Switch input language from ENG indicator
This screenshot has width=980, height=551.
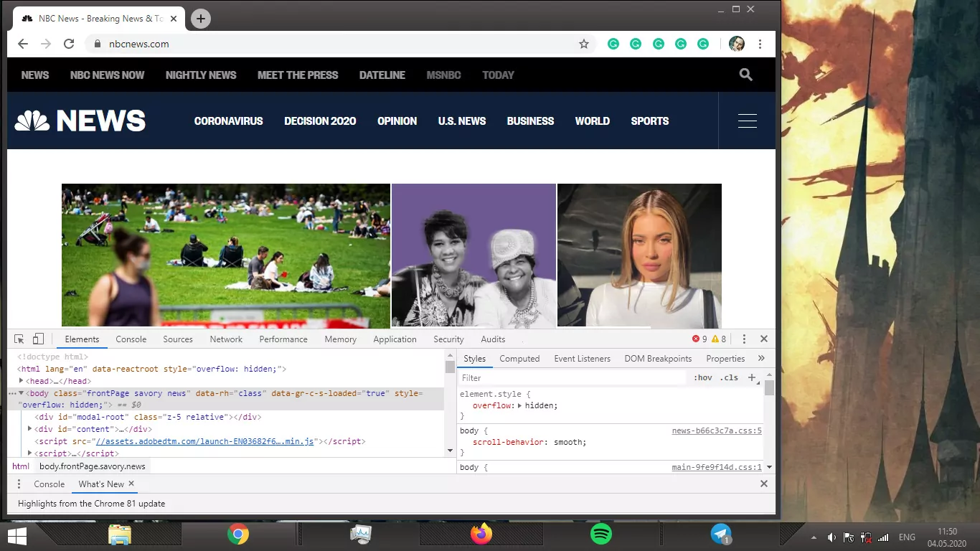pyautogui.click(x=907, y=537)
